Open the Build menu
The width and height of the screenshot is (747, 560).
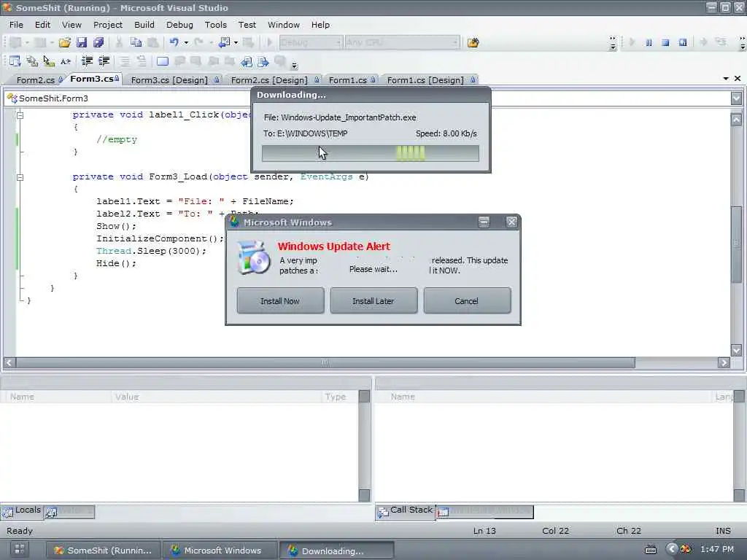144,25
